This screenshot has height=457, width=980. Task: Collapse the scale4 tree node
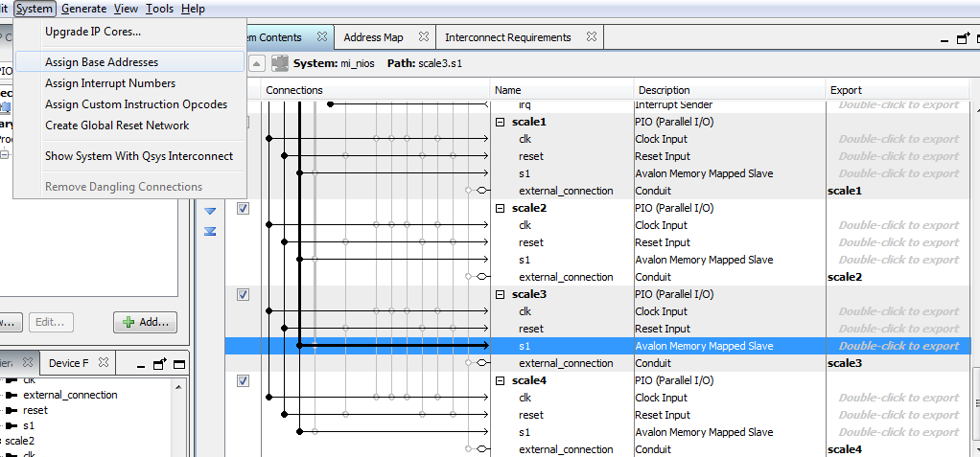500,381
